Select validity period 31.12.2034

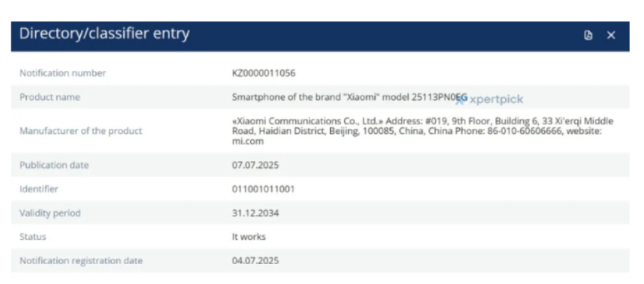click(x=255, y=213)
